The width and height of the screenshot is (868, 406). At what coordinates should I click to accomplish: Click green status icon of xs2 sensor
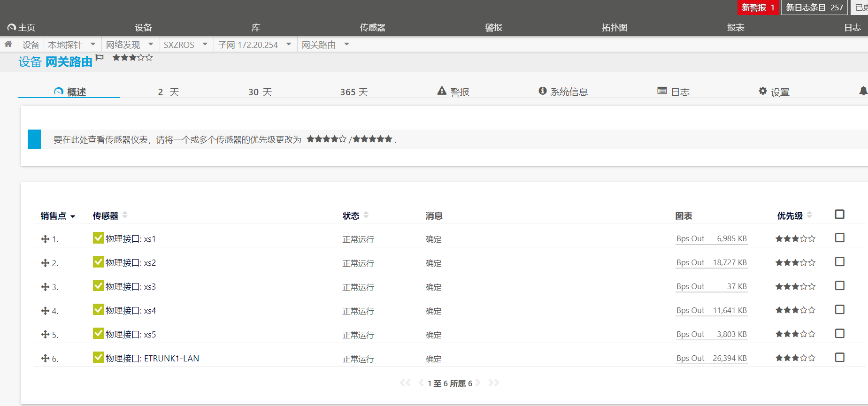tap(98, 262)
